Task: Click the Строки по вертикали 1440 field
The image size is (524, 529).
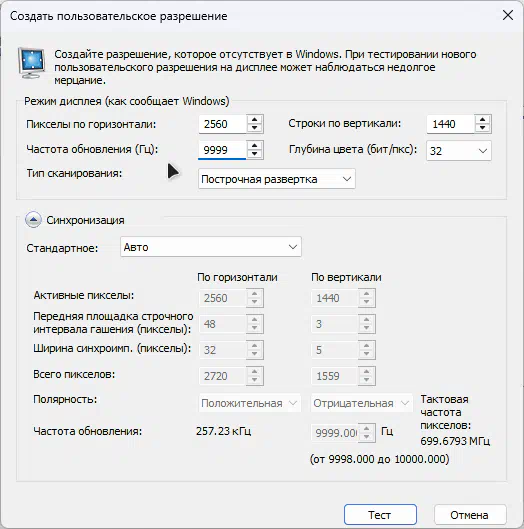Action: (x=450, y=124)
